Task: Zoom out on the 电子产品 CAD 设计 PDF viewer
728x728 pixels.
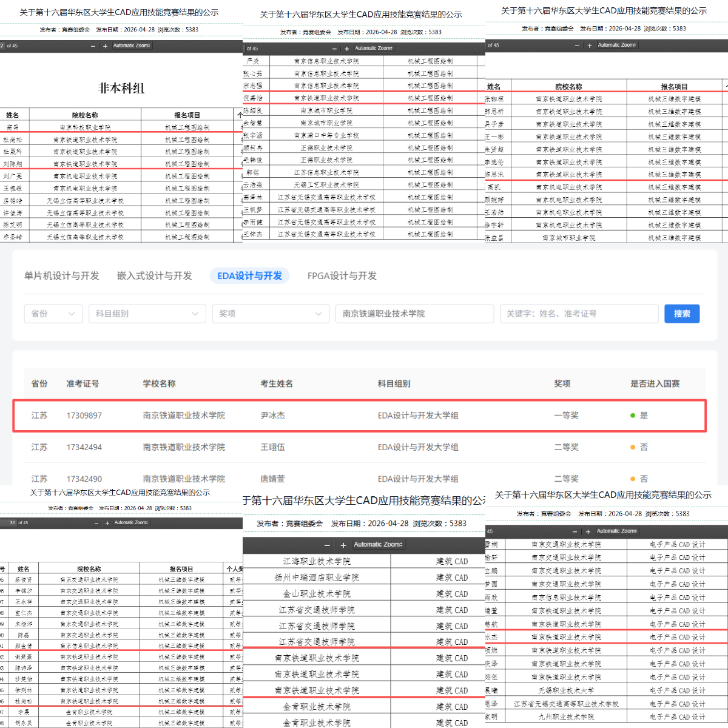Action: click(576, 531)
